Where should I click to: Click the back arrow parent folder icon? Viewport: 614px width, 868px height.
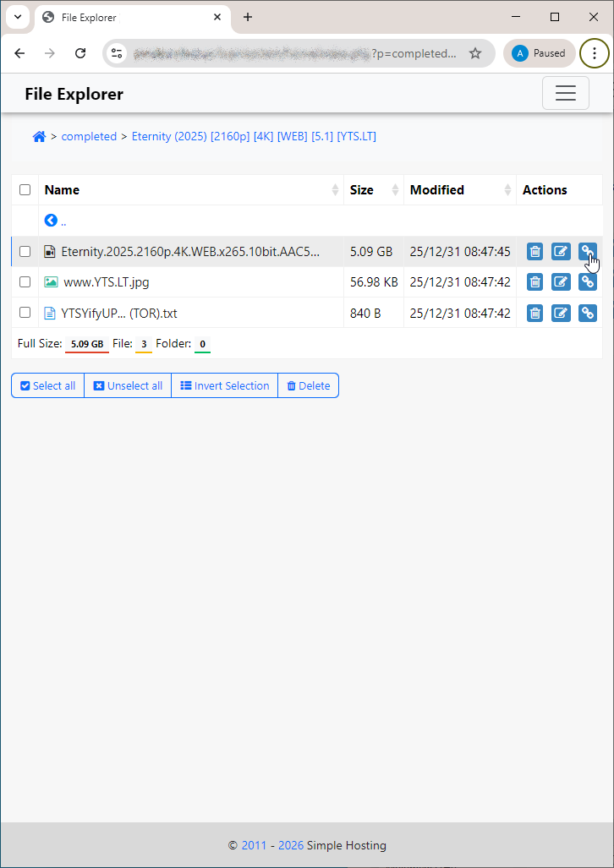click(x=51, y=221)
